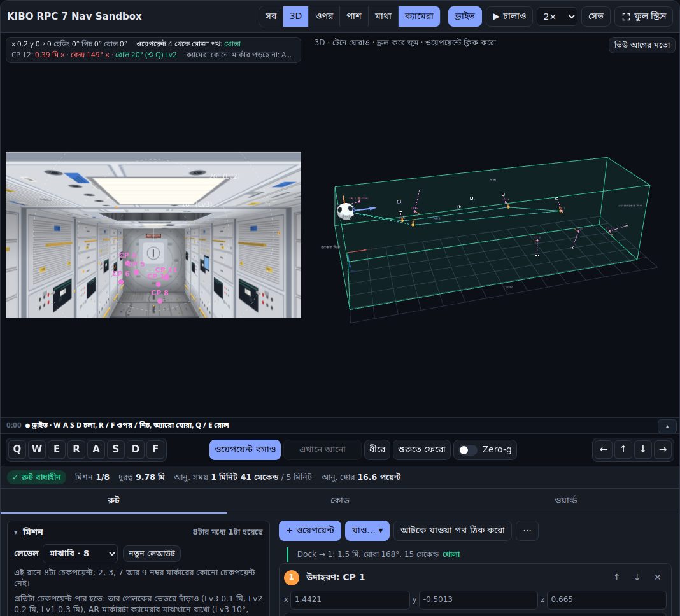Move waypoint CP 1 up in list
The height and width of the screenshot is (616, 680).
[x=617, y=577]
